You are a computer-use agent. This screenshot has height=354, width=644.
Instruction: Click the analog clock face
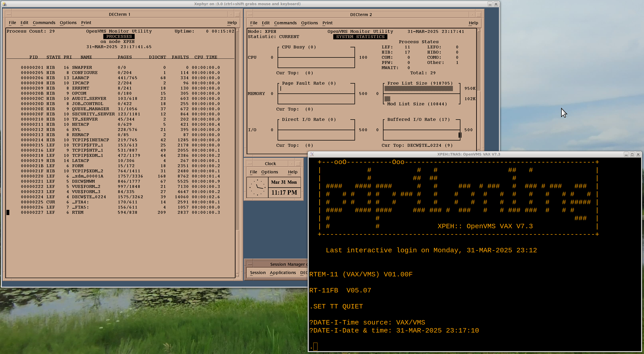coord(257,187)
